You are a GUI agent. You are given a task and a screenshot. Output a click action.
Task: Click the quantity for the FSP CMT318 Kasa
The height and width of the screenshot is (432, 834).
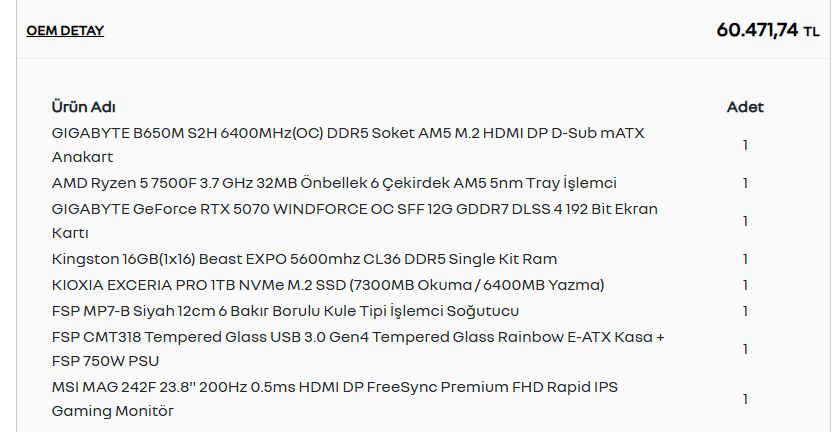click(x=745, y=350)
